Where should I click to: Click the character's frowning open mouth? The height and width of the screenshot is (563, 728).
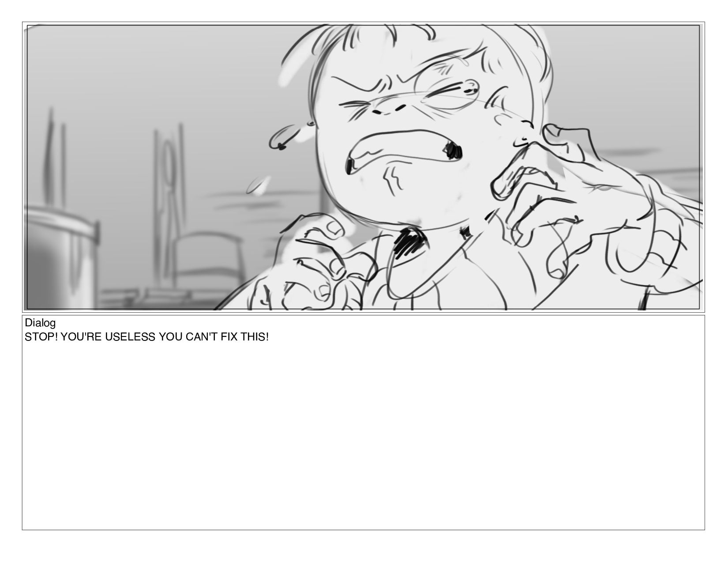[404, 150]
